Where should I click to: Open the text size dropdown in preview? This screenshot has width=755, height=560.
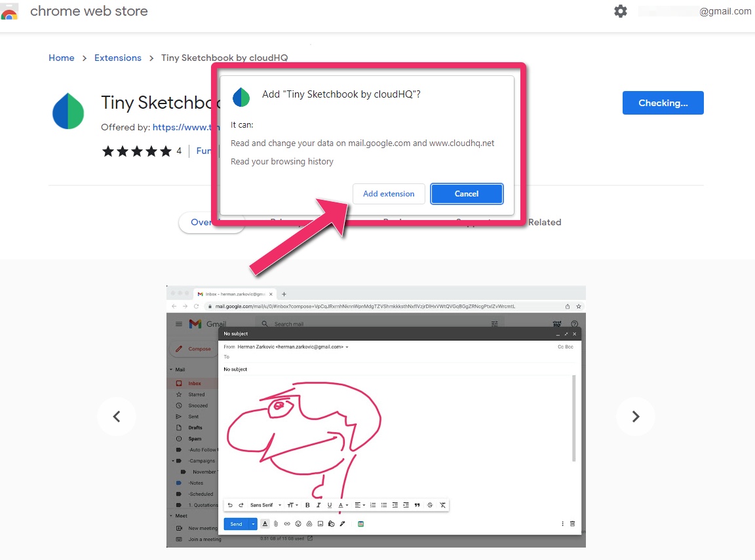click(292, 505)
